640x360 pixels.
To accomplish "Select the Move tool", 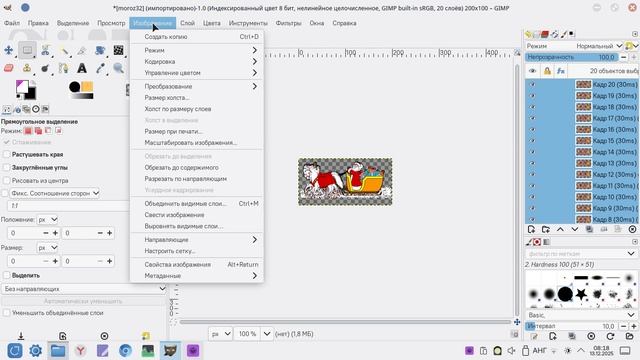I will coord(9,50).
